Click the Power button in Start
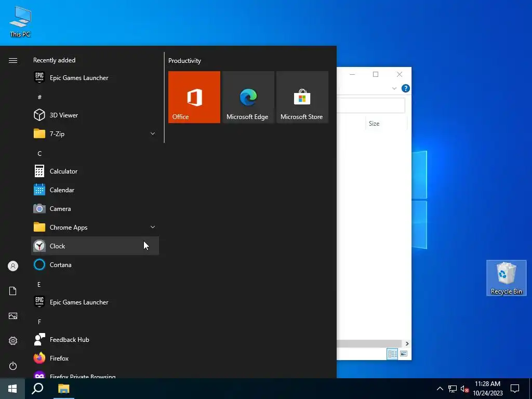This screenshot has height=399, width=532. pyautogui.click(x=13, y=366)
